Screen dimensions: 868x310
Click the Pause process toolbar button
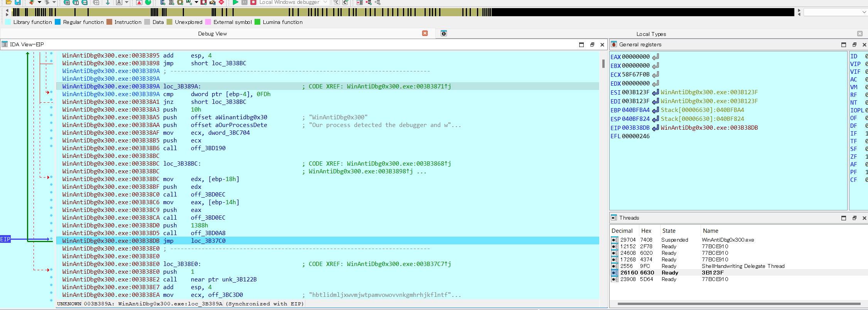244,2
